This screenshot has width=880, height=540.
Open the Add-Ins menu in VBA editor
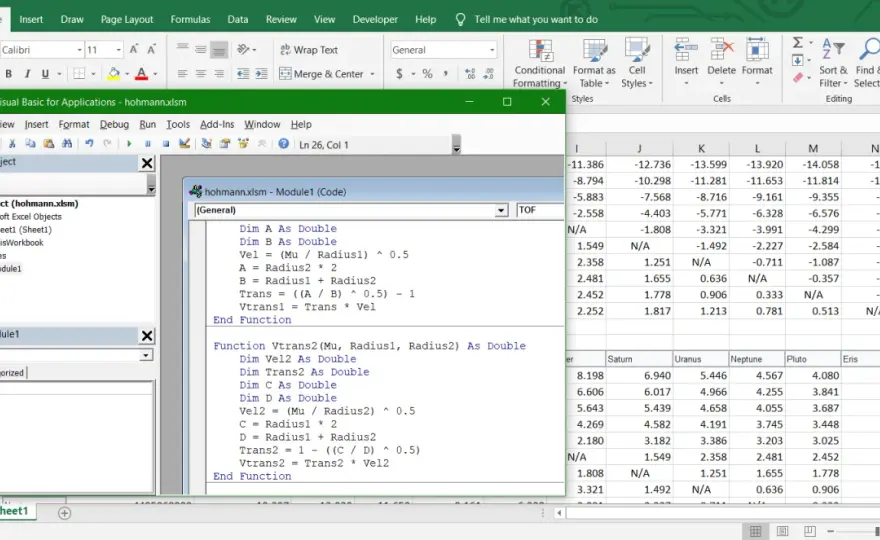click(217, 124)
